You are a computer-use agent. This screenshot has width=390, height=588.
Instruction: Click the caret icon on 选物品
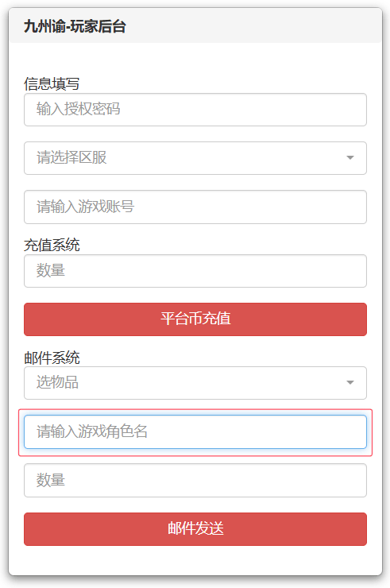(349, 383)
